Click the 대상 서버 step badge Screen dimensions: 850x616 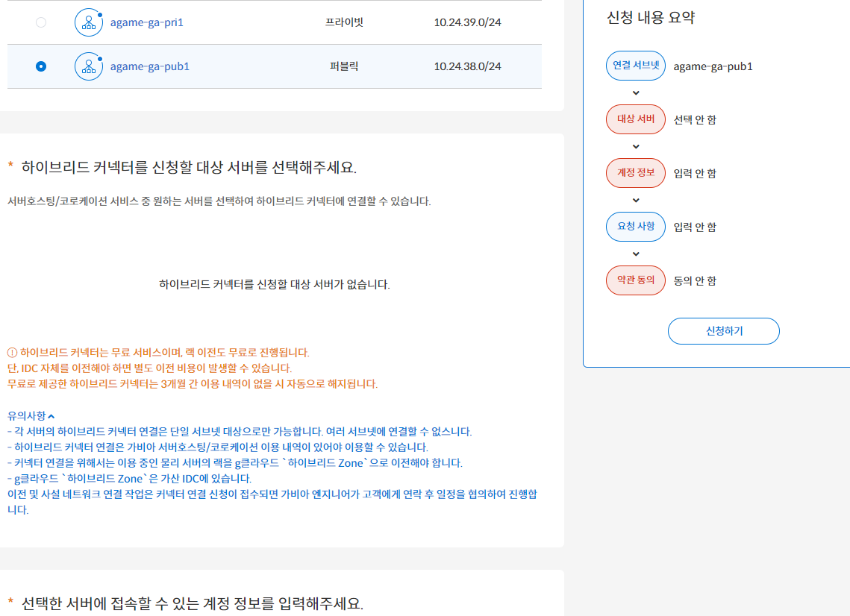click(x=635, y=119)
